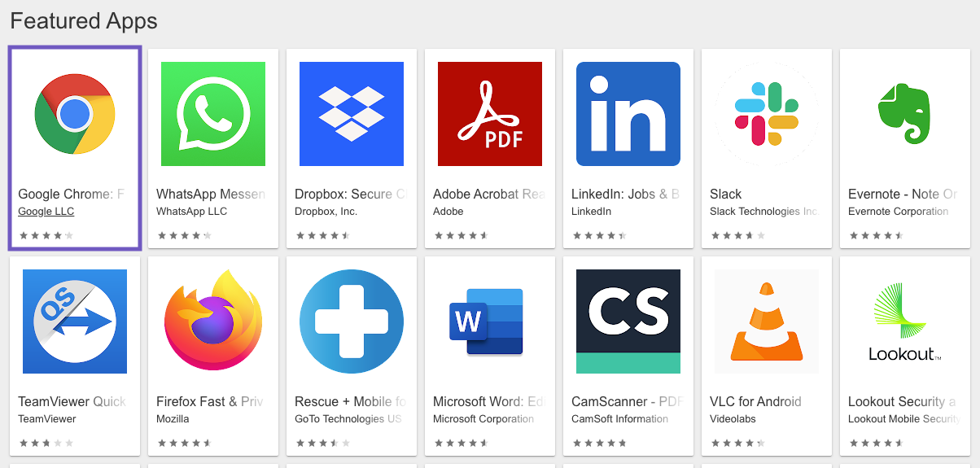This screenshot has height=468, width=980.
Task: Select the WhatsApp Messenger icon
Action: pos(213,114)
